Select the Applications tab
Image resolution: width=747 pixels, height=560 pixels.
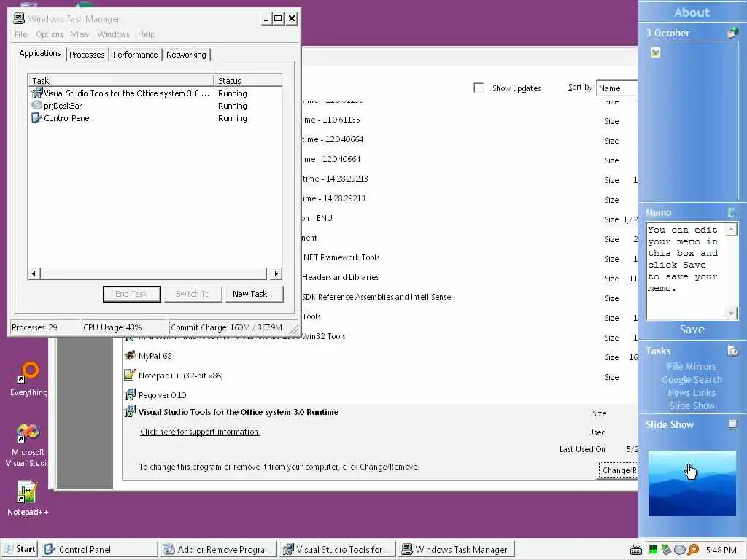pos(40,53)
